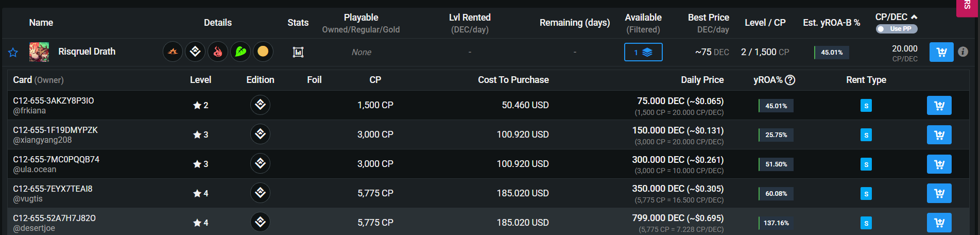Favorite Risqruel Drath with the star icon
This screenshot has height=235, width=980.
pyautogui.click(x=13, y=52)
